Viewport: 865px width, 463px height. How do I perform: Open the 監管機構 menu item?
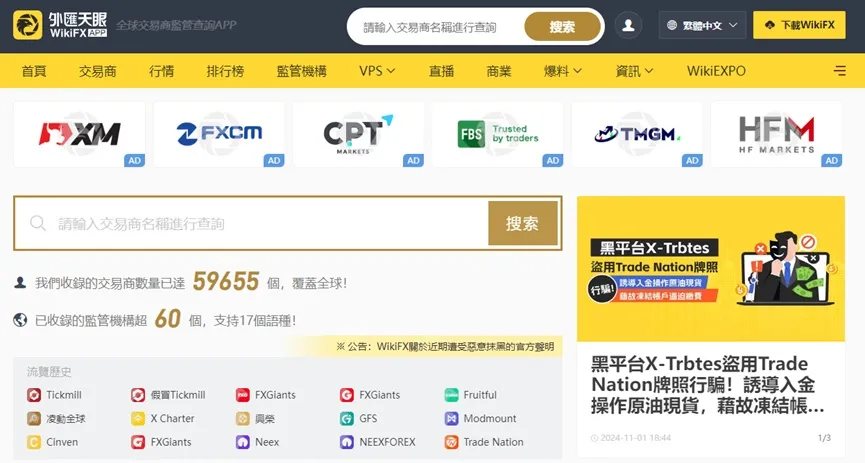(x=302, y=71)
